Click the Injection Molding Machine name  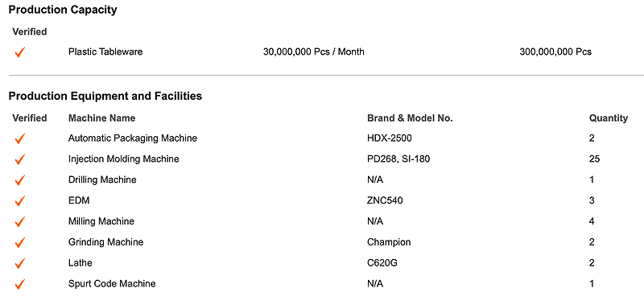coord(124,159)
